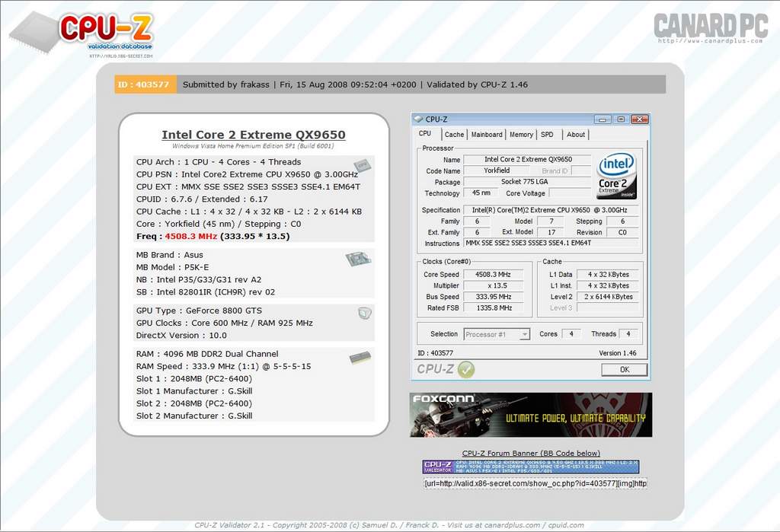Screen dimensions: 780x532
Task: Click the Multiplier value x 13.5
Action: (493, 286)
